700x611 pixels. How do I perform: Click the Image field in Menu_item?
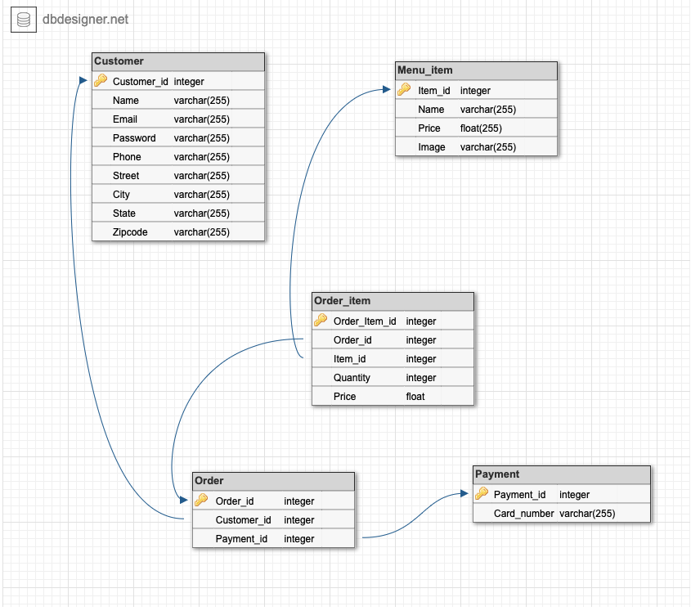(476, 147)
